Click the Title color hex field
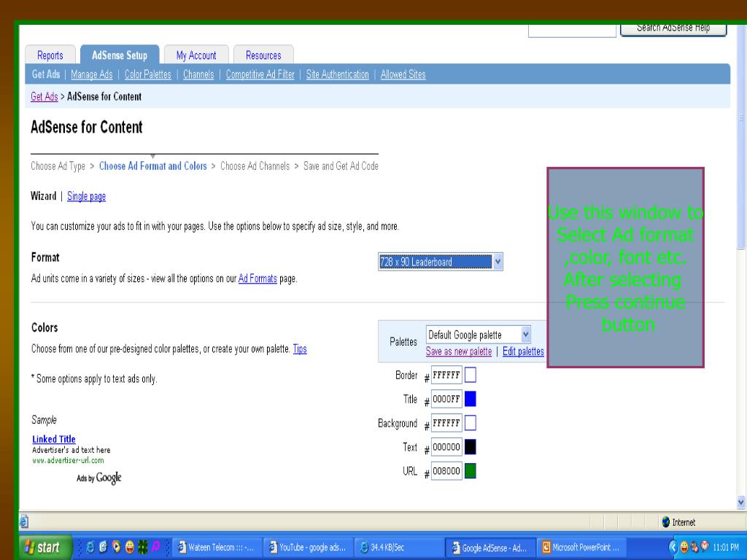Screen dimensions: 747x560 (446, 399)
